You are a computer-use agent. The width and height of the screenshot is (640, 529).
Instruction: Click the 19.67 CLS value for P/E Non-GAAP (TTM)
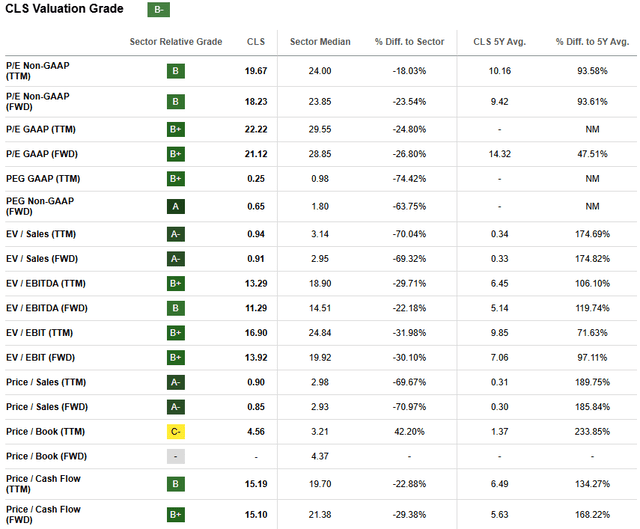256,72
